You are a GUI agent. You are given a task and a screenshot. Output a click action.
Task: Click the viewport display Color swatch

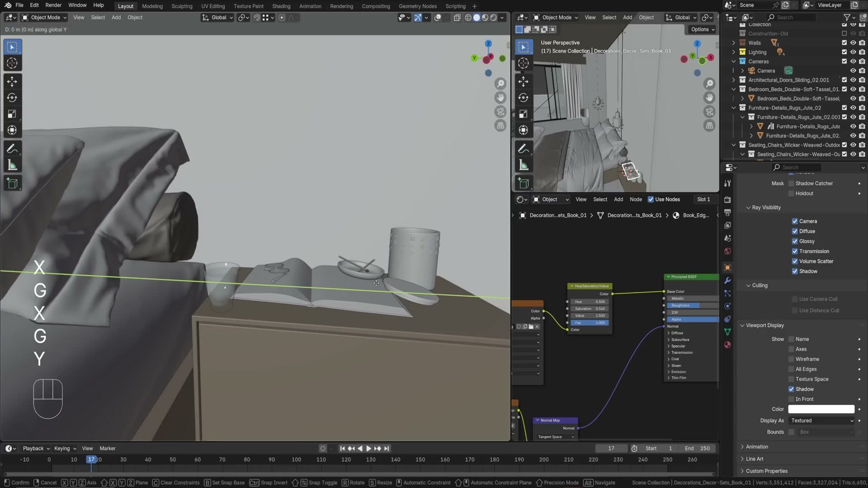pyautogui.click(x=821, y=409)
